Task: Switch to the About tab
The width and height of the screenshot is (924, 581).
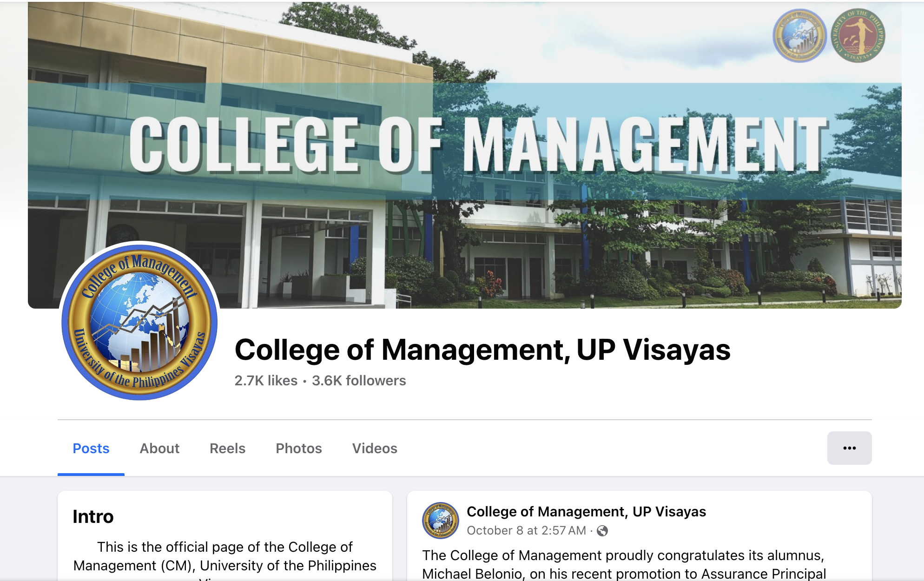Action: pyautogui.click(x=159, y=449)
